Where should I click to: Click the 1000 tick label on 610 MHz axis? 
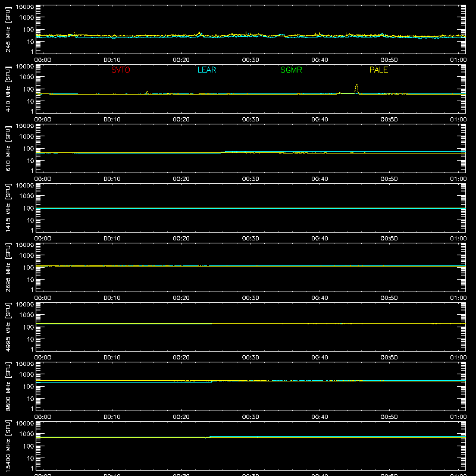27,137
